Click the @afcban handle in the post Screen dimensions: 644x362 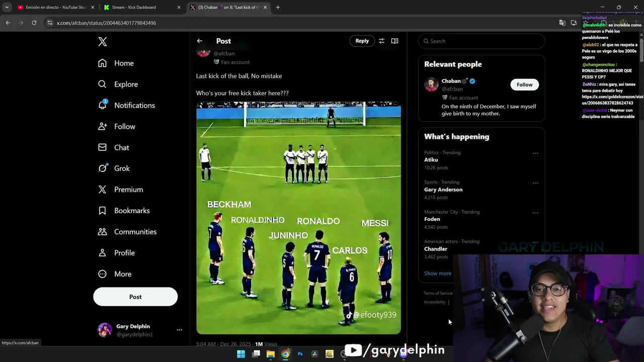(224, 53)
